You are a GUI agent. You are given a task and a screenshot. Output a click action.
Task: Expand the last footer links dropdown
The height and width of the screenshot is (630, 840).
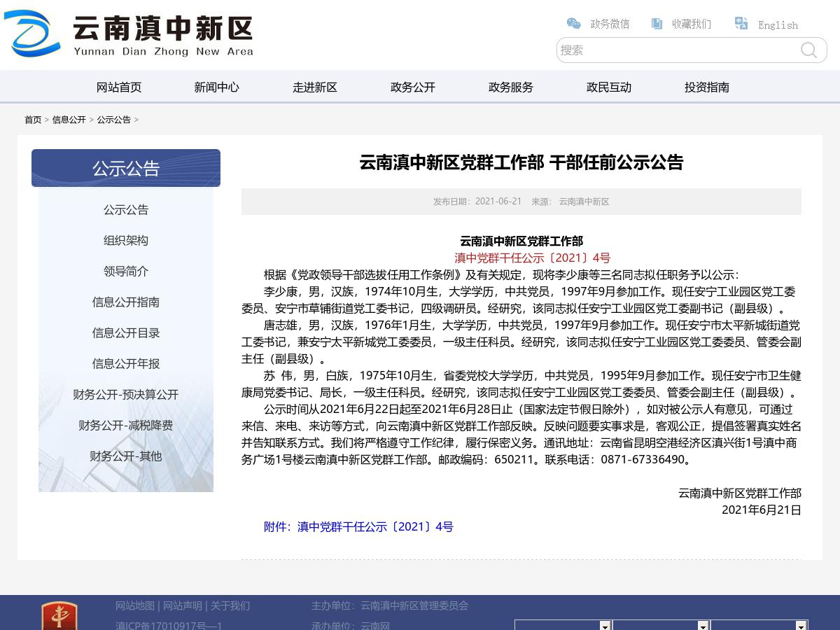759,625
